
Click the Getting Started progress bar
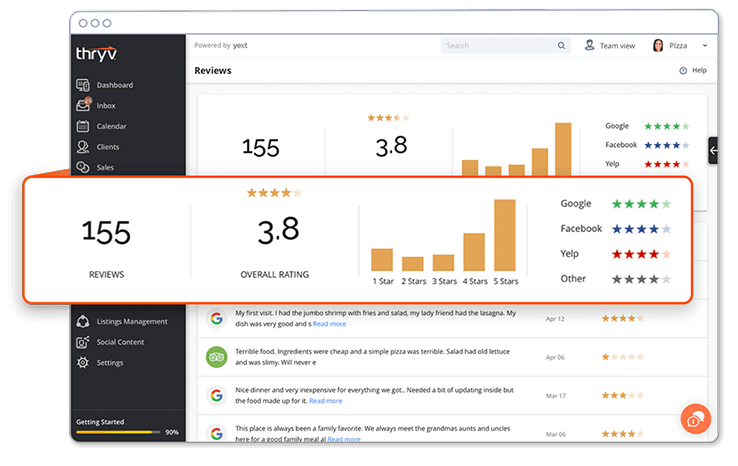click(x=118, y=432)
